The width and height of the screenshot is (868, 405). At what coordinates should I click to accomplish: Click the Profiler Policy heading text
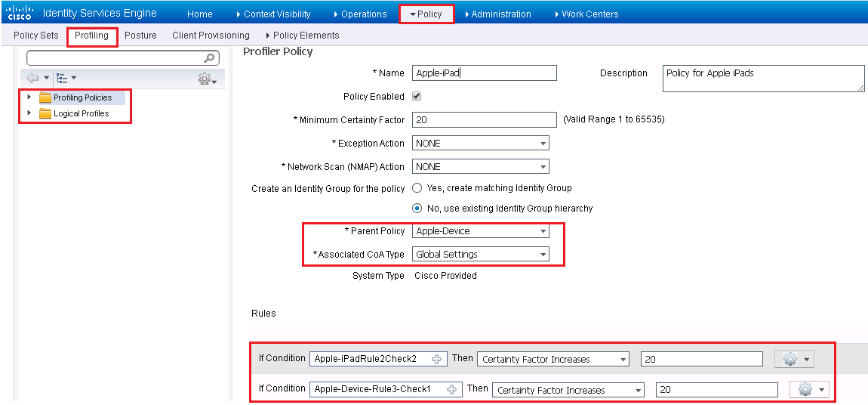[x=278, y=51]
